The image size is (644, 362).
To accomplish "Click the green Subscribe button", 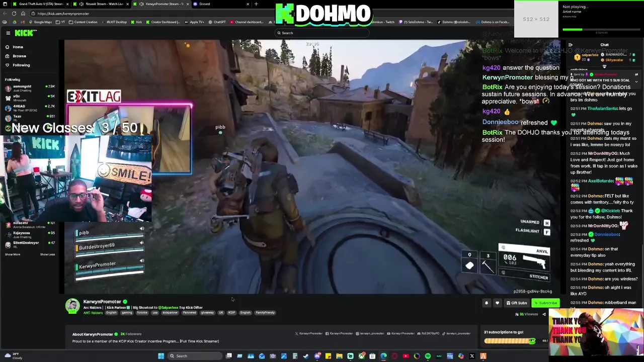I will 546,303.
